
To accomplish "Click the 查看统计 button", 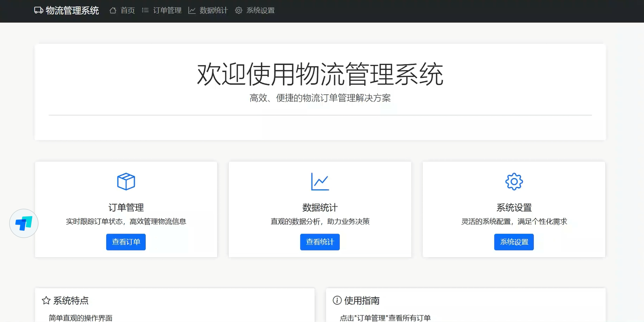I will pyautogui.click(x=320, y=242).
